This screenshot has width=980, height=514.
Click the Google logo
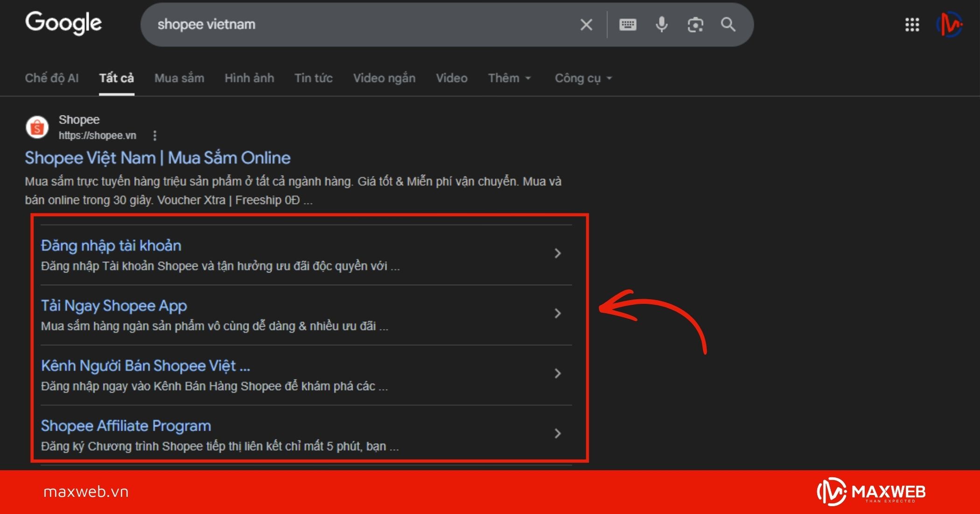point(63,22)
